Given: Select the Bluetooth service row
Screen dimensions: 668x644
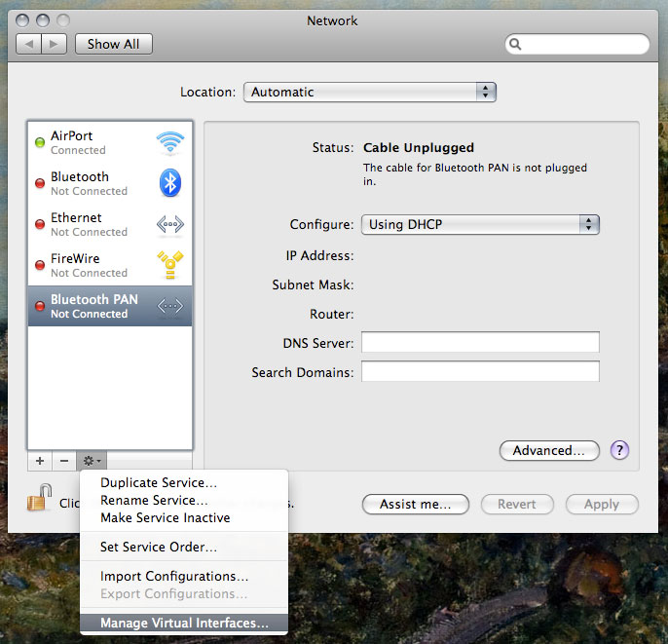Looking at the screenshot, I should pos(110,183).
